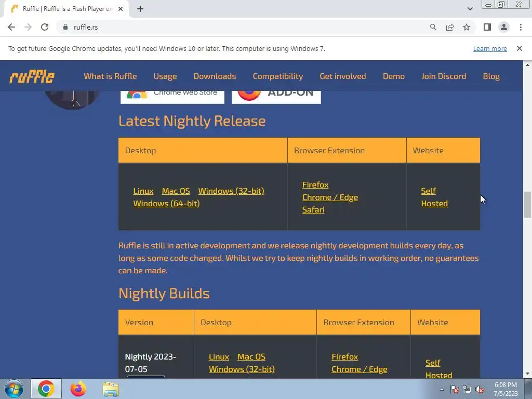Open the Get involved page
532x399 pixels.
pos(343,76)
